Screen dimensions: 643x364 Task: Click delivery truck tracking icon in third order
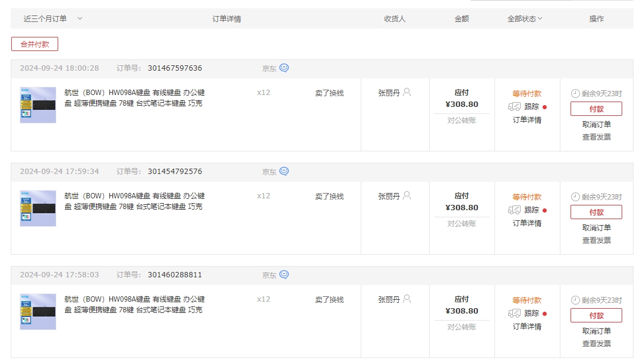click(x=514, y=314)
